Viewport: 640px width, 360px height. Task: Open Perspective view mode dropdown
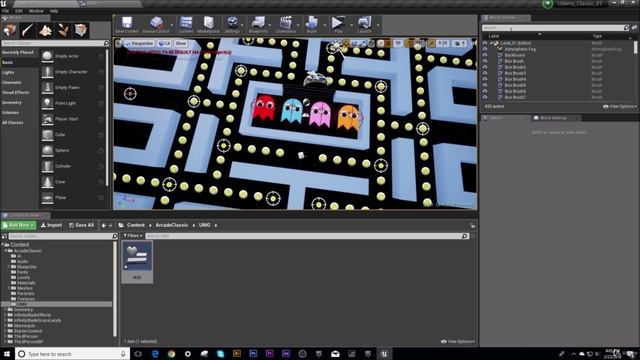[139, 43]
